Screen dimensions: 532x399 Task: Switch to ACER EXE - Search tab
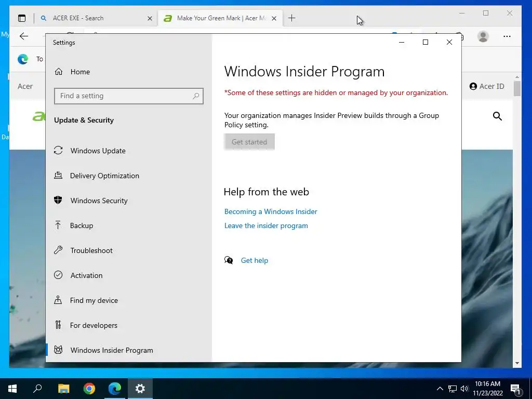[96, 18]
